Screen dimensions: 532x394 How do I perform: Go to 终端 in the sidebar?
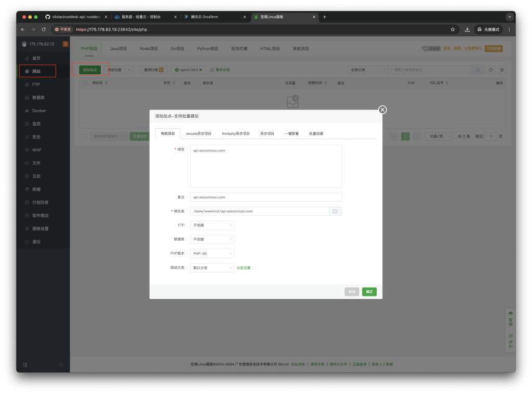(36, 189)
